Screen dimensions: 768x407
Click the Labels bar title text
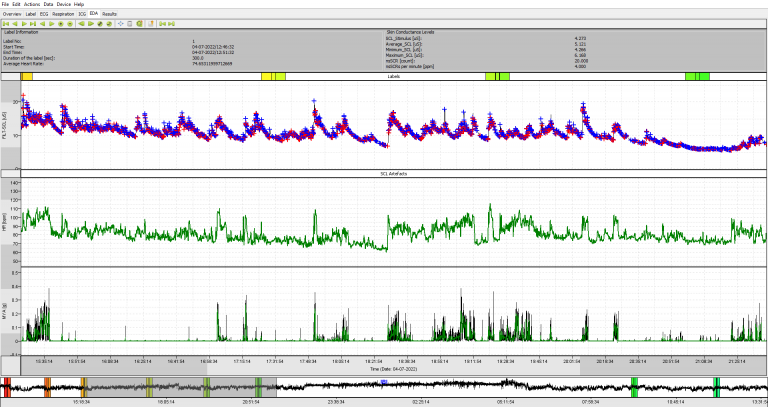point(393,76)
